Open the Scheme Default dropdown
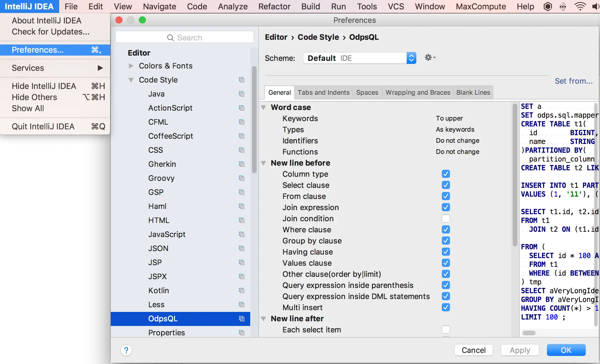Image resolution: width=600 pixels, height=364 pixels. click(359, 58)
